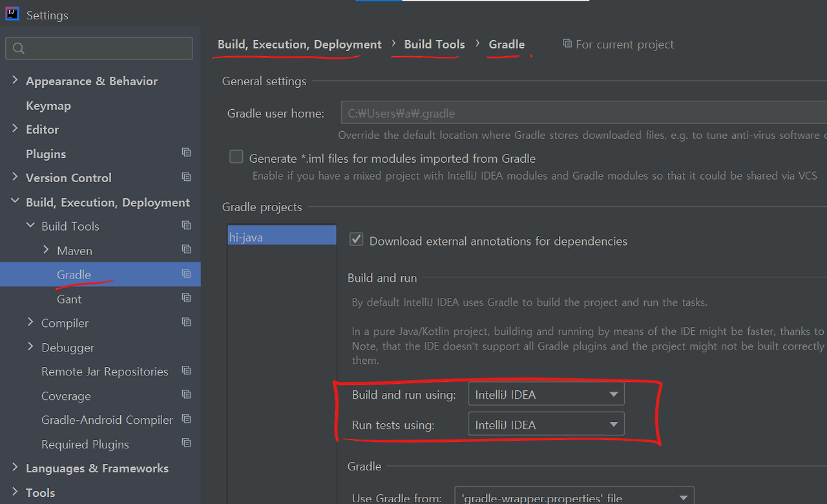Uncheck 'Download external annotations for dependencies'
The image size is (827, 504).
356,239
